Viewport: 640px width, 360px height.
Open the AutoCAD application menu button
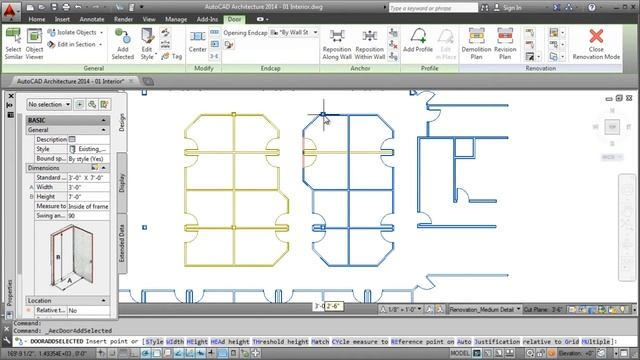(10, 11)
